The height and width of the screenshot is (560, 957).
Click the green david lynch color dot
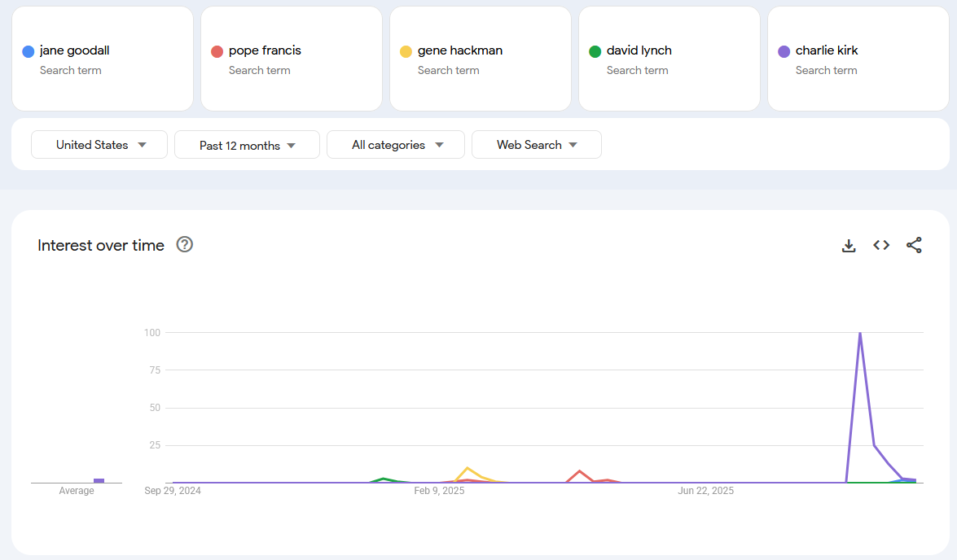point(595,51)
